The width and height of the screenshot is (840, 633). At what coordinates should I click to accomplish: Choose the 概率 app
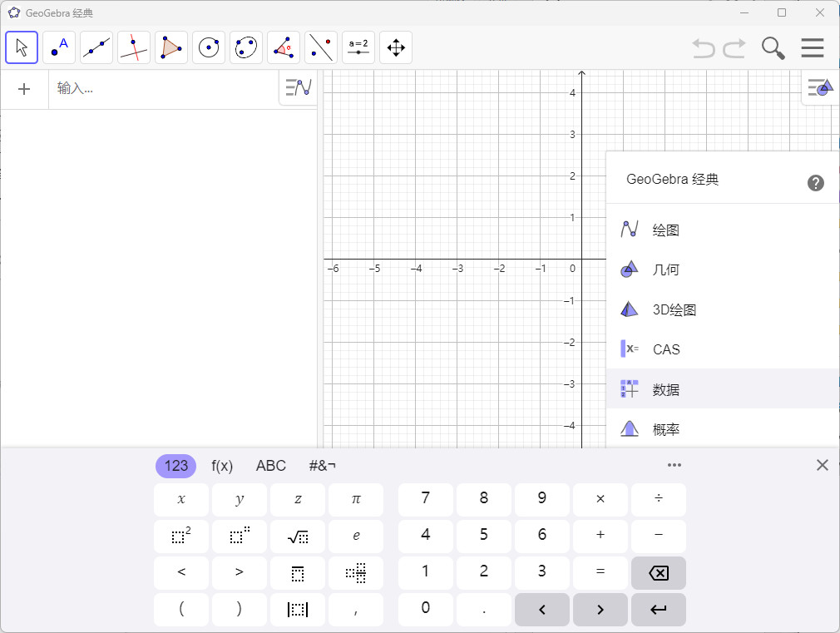(x=723, y=428)
